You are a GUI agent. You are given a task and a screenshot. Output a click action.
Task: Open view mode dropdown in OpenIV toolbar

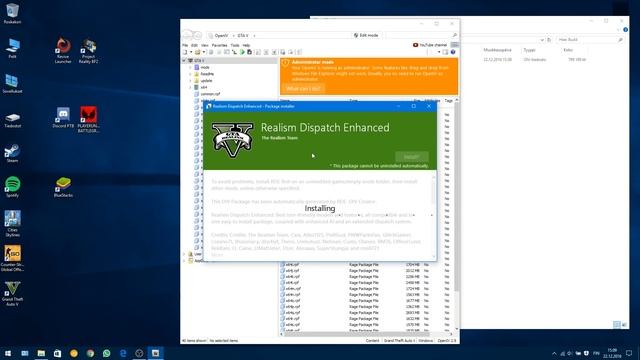(x=439, y=52)
